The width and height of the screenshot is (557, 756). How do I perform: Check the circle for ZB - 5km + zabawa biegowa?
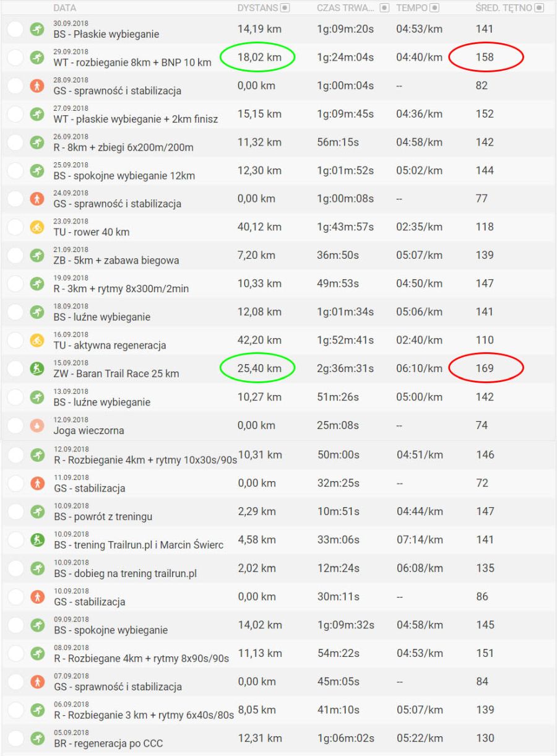click(15, 256)
